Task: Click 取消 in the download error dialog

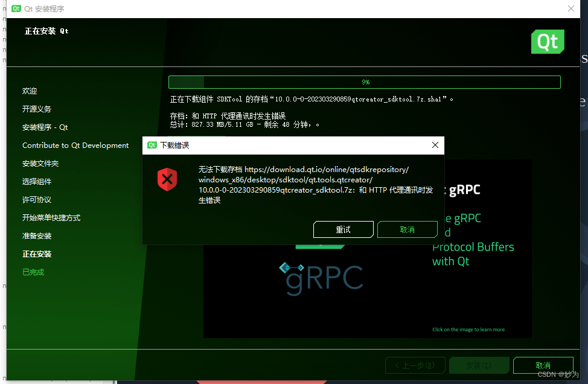Action: pyautogui.click(x=407, y=229)
